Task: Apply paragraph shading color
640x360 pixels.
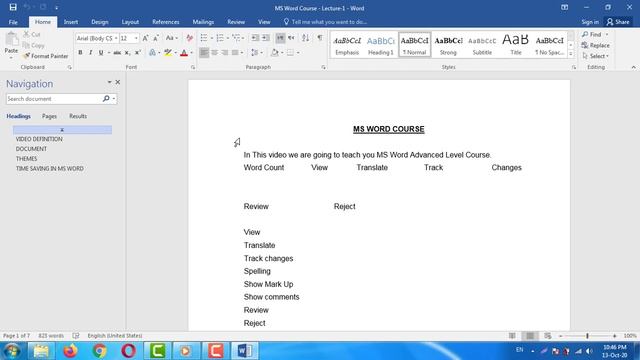Action: pyautogui.click(x=274, y=53)
